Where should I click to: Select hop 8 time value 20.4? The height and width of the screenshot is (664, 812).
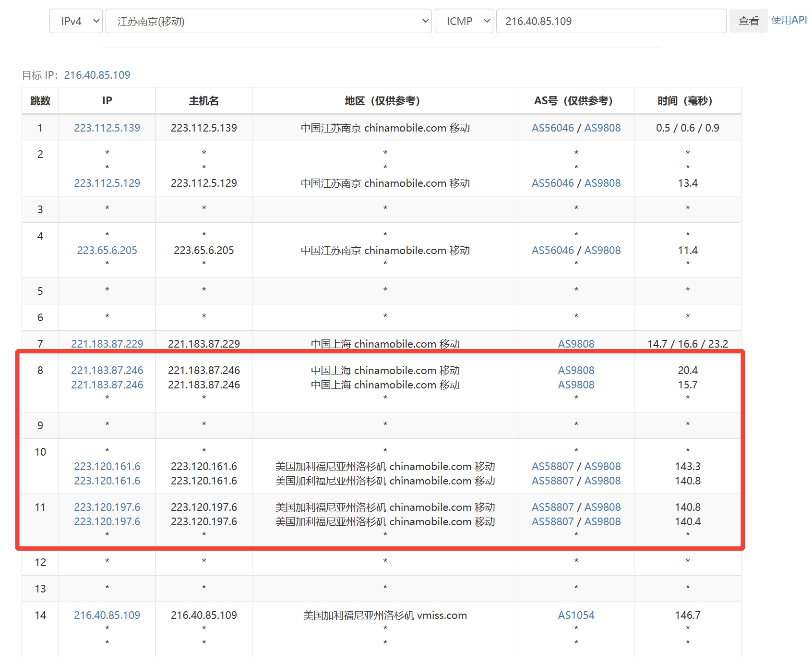(688, 370)
